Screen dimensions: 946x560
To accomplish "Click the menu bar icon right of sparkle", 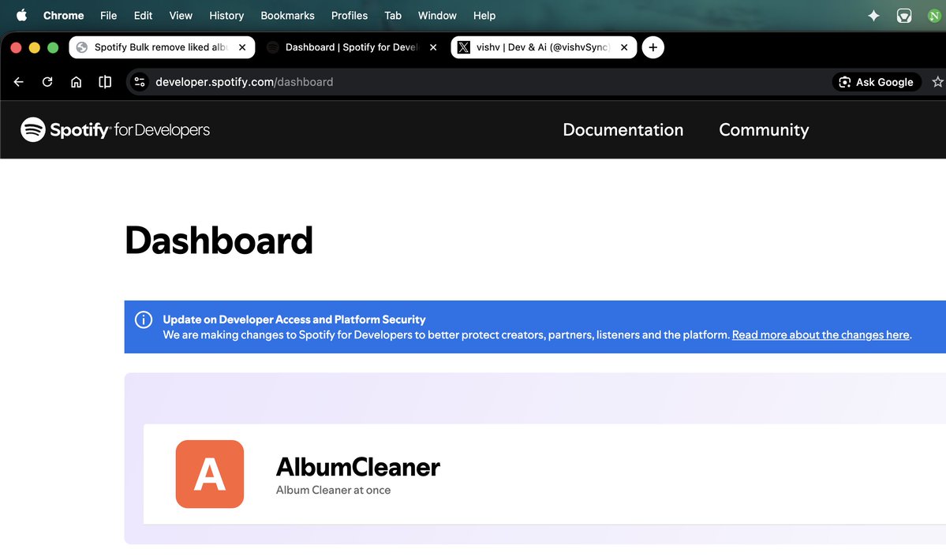I will (x=903, y=16).
